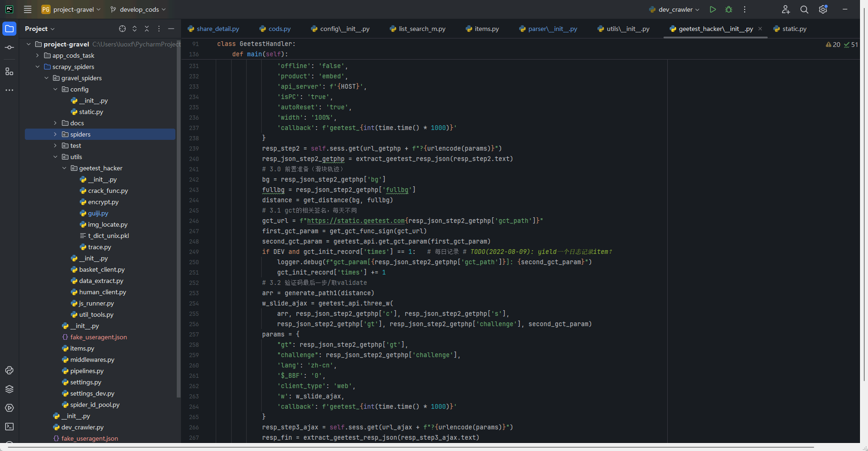The image size is (868, 451).
Task: Switch to share_detail.py tab
Action: pyautogui.click(x=213, y=29)
